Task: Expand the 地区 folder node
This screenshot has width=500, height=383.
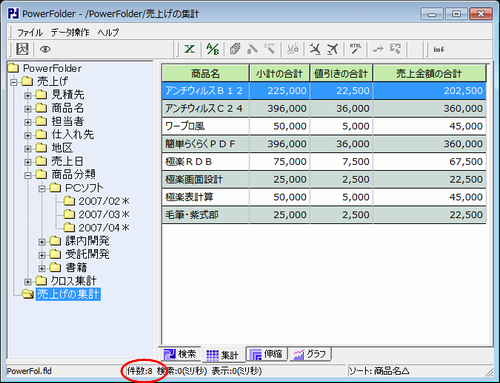Action: [x=28, y=149]
